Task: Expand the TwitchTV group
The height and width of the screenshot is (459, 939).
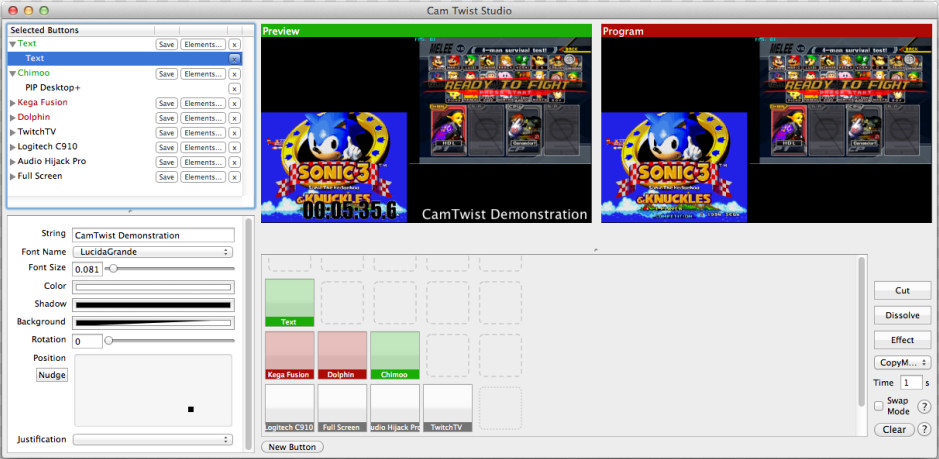Action: (13, 132)
